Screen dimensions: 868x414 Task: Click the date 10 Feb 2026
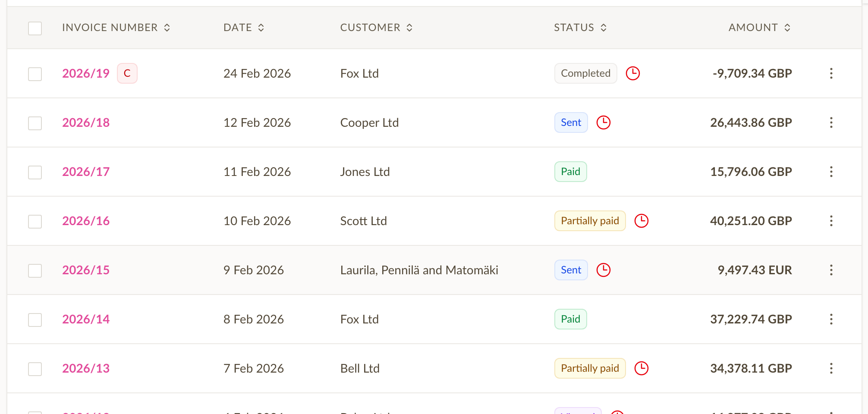257,221
